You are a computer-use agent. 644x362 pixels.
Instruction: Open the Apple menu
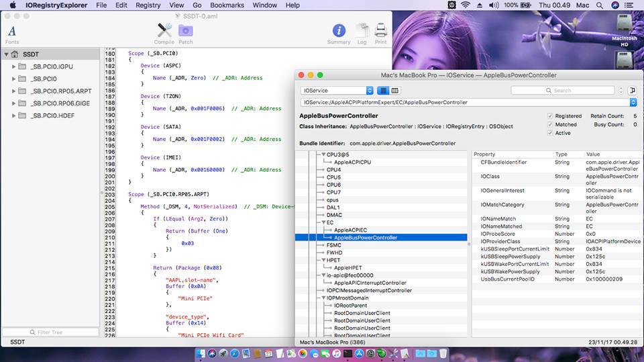[13, 5]
